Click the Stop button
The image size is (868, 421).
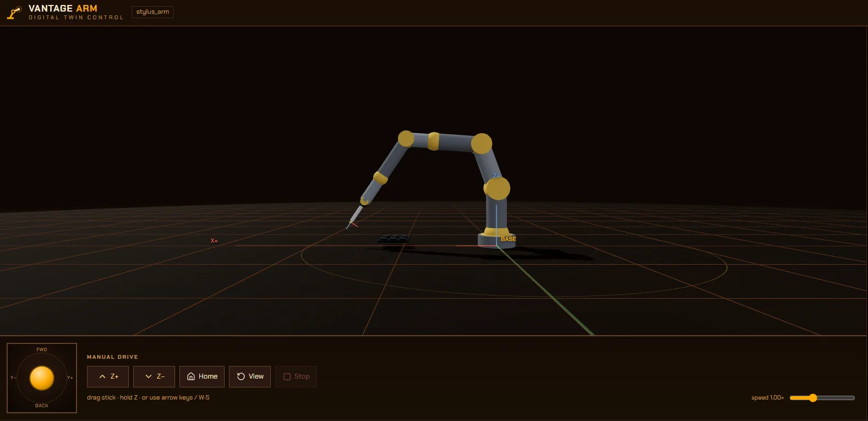[x=296, y=376]
